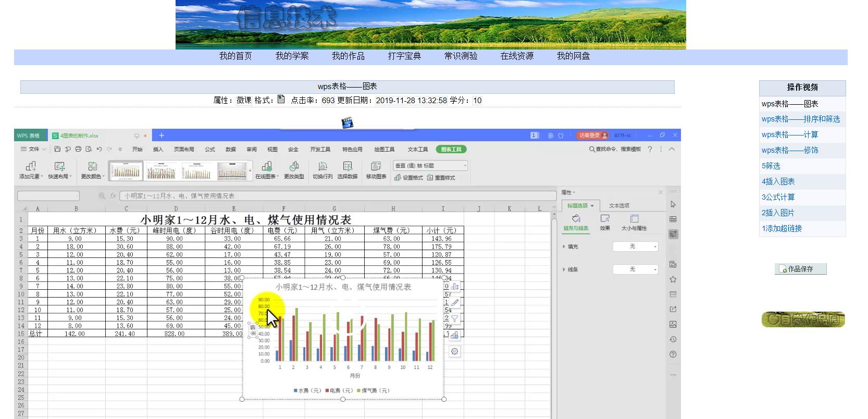Viewport: 868px width, 419px height.
Task: Click the undo arrow icon
Action: [x=99, y=149]
